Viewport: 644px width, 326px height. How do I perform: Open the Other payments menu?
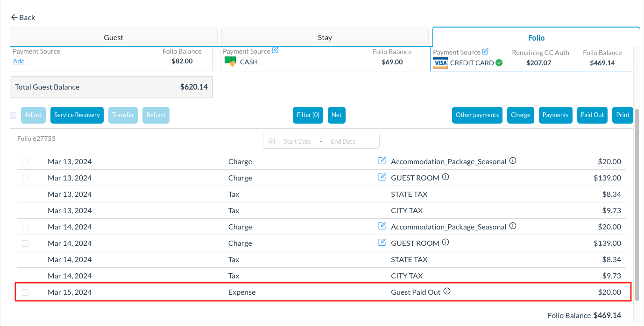click(477, 115)
